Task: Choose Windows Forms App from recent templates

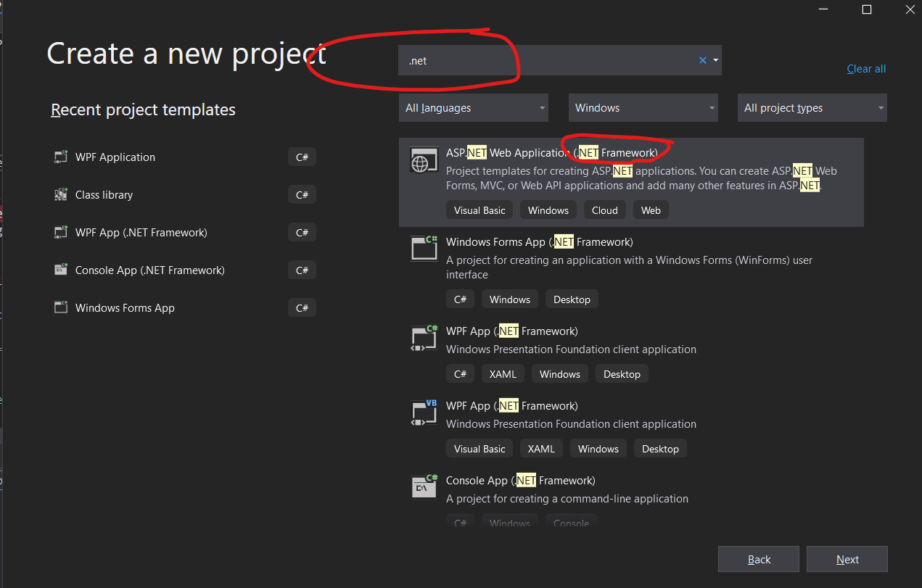Action: point(185,308)
